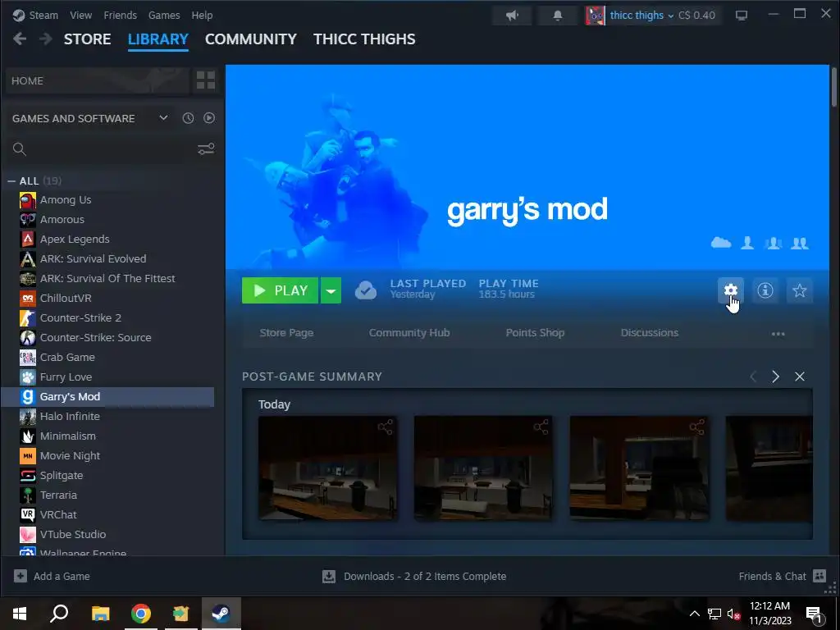This screenshot has width=840, height=630.
Task: Expand Games and Software filter dropdown
Action: (163, 118)
